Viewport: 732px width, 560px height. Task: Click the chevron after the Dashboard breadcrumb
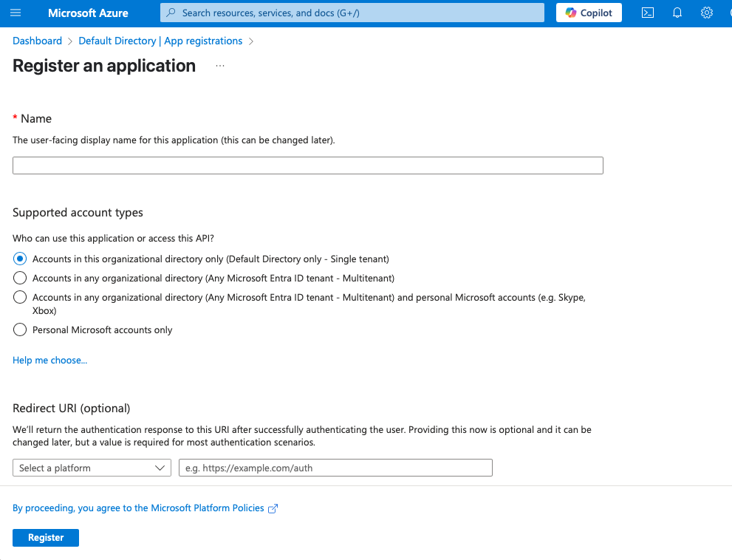pos(70,41)
